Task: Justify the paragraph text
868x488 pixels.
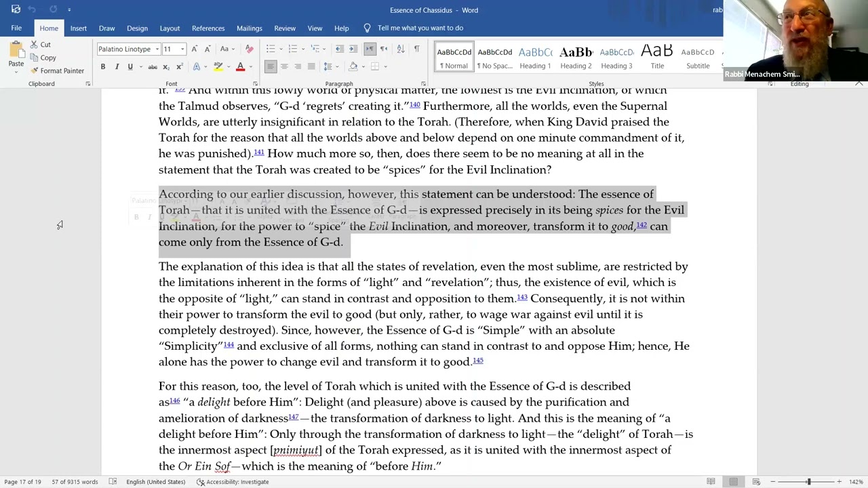Action: pos(311,66)
